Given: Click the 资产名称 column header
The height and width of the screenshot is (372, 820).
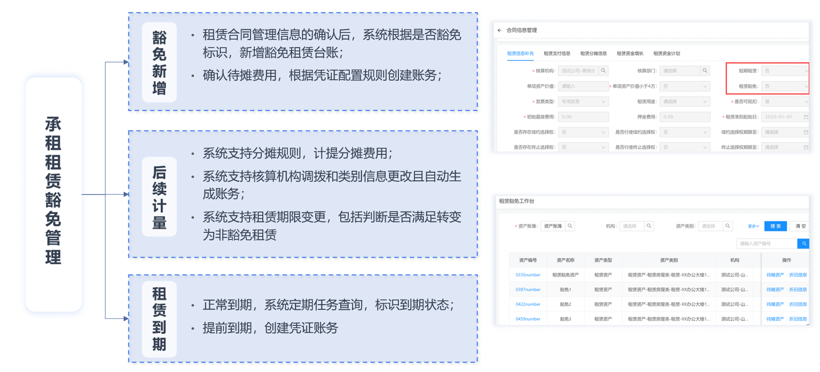Looking at the screenshot, I should pyautogui.click(x=565, y=260).
